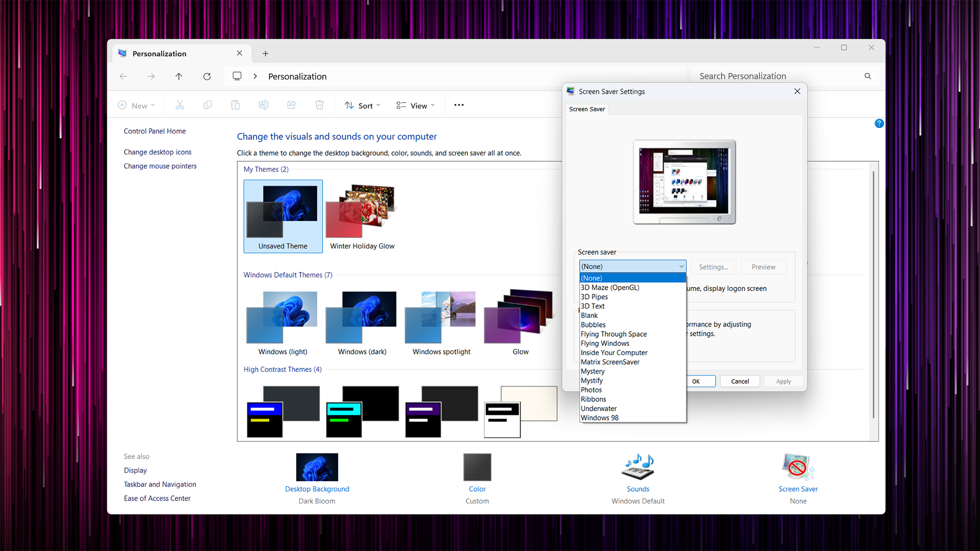Choose Matrix ScreenSaver from the list

click(632, 362)
